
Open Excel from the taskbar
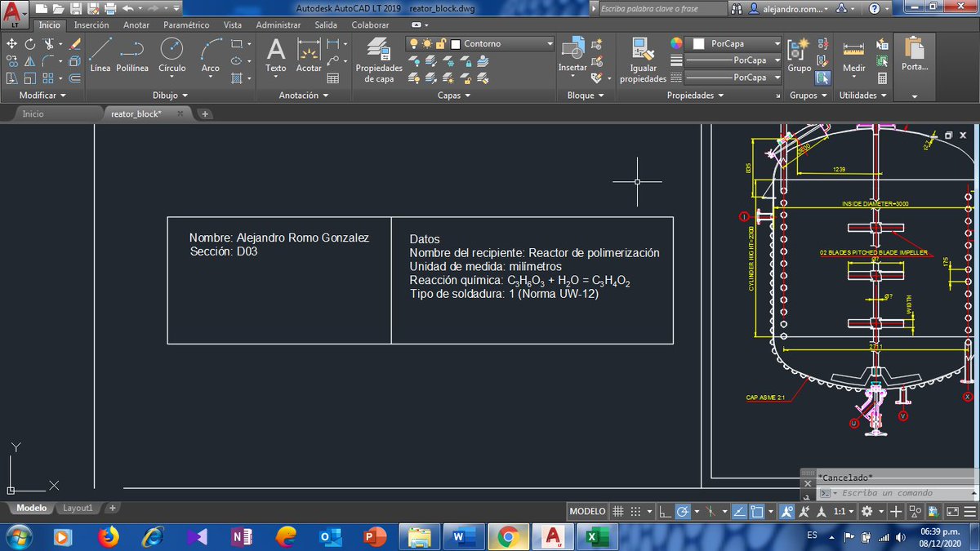point(597,536)
